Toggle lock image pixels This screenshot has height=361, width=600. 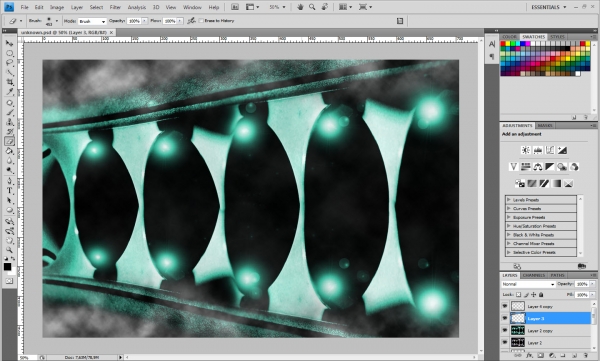526,295
